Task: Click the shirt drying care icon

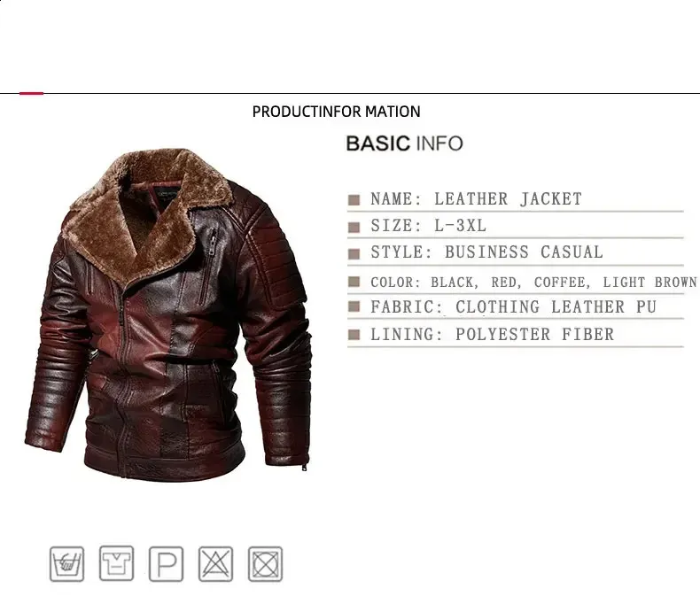Action: pyautogui.click(x=116, y=563)
